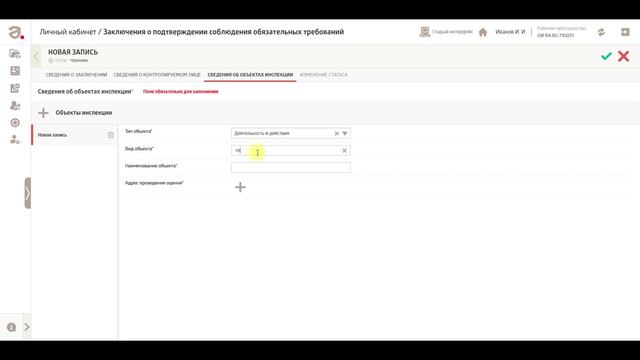
Task: Expand the sidebar using the bottom chevron
Action: pos(27,327)
